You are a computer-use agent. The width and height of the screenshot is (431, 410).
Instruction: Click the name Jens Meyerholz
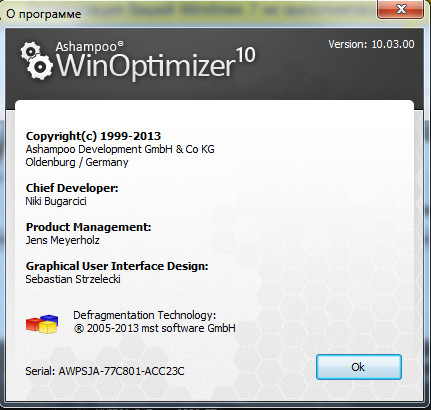[63, 240]
